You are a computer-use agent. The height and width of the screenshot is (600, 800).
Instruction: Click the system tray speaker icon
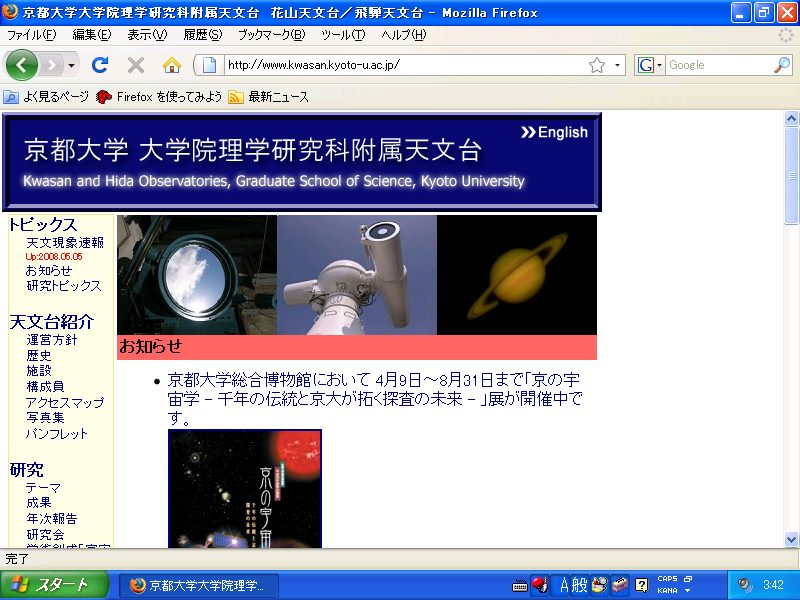coord(744,585)
